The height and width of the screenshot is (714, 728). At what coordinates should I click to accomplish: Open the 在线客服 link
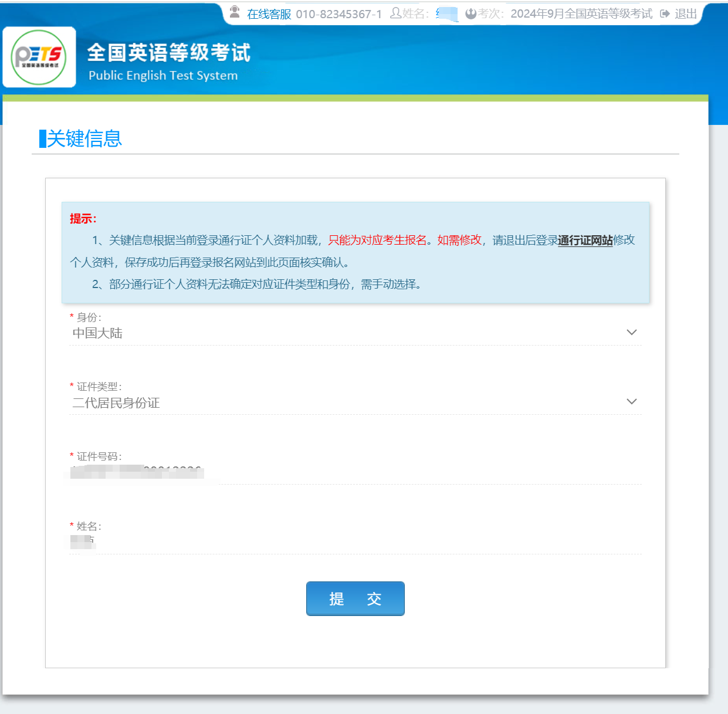pyautogui.click(x=269, y=14)
